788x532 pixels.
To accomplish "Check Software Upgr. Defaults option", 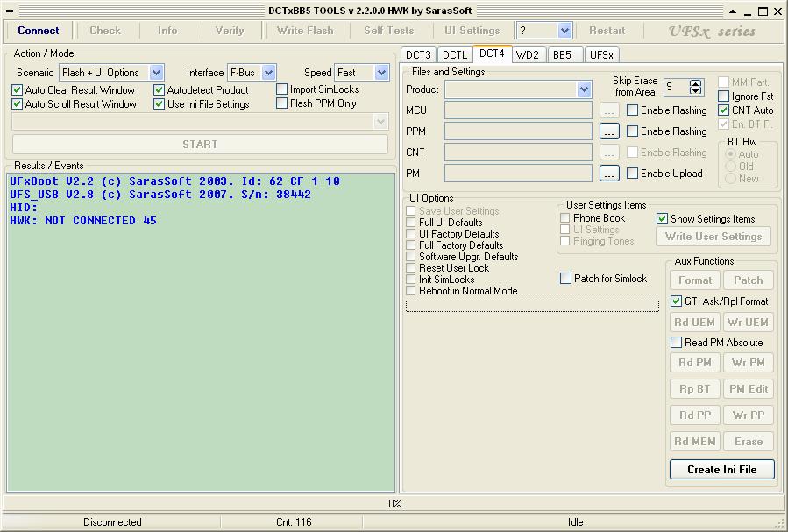I will [411, 257].
